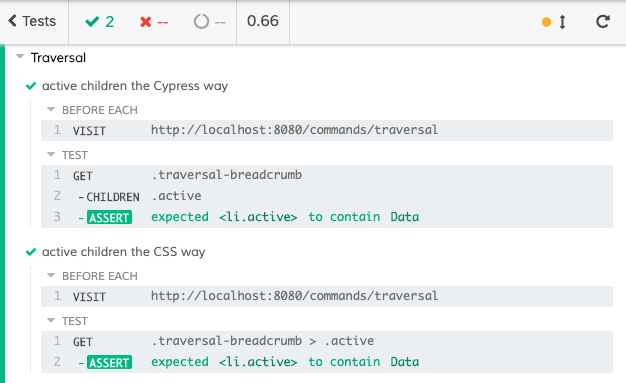Click green checkmark of Cypress way test

[31, 86]
